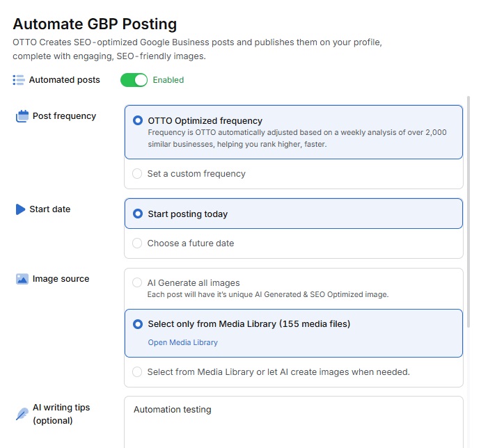Screen dimensions: 481x448
Task: Click the vertical scrollbar of the settings panel
Action: 468,211
